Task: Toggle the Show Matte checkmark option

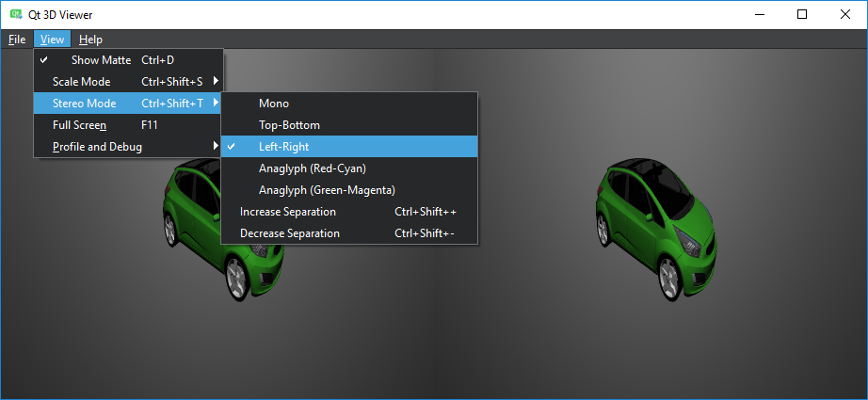Action: pyautogui.click(x=101, y=60)
